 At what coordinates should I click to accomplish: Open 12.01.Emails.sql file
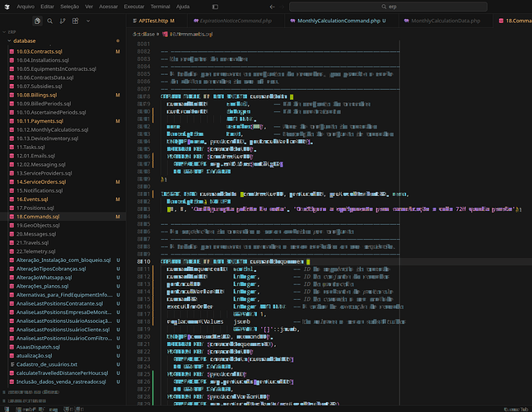pyautogui.click(x=35, y=156)
